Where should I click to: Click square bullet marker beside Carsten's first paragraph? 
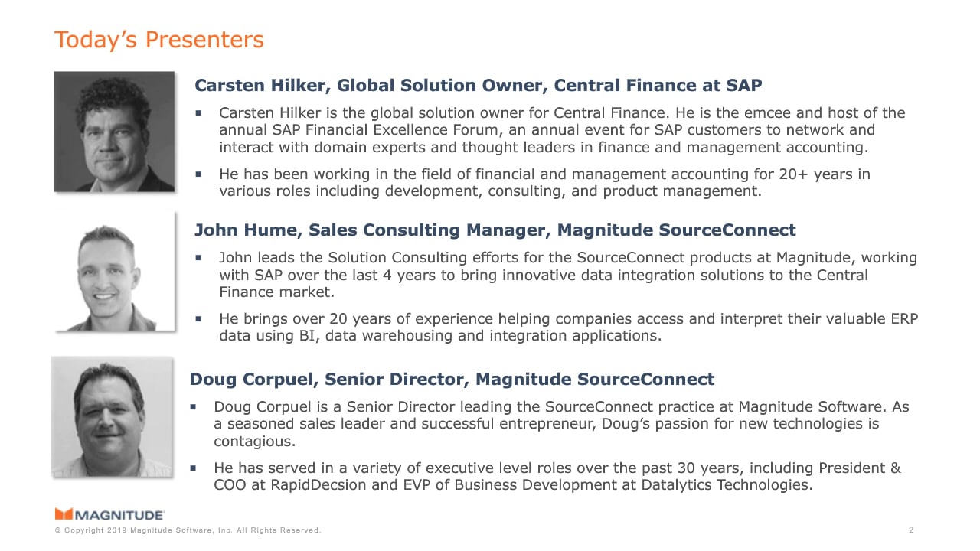click(x=198, y=113)
